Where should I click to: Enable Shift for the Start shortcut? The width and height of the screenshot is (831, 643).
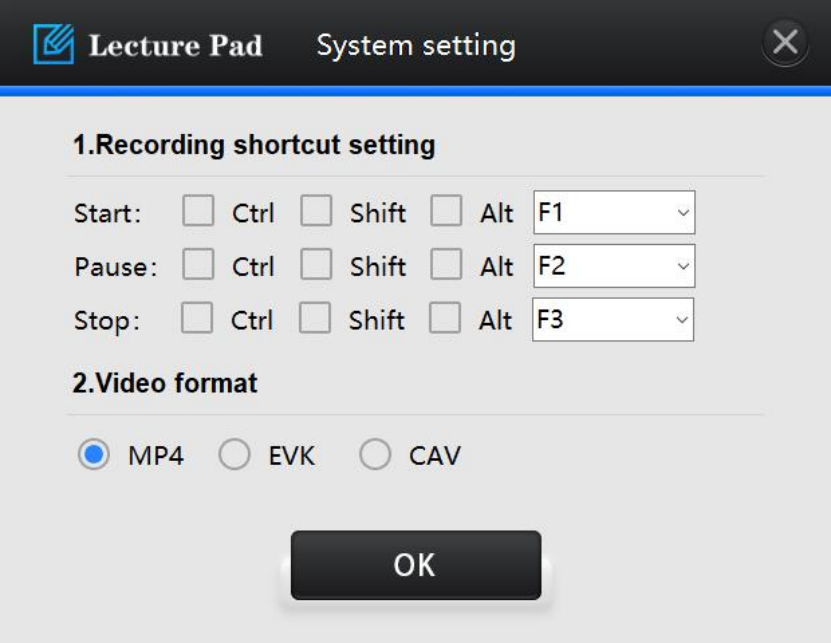coord(316,210)
